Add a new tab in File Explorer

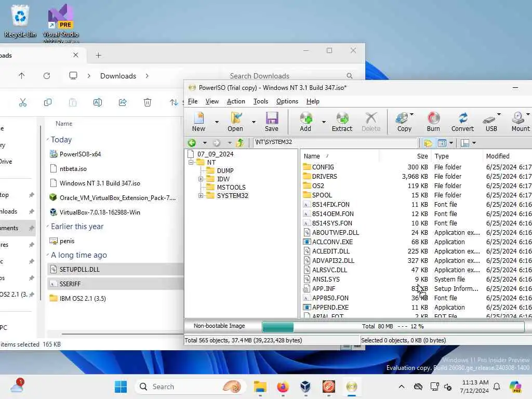pos(98,55)
